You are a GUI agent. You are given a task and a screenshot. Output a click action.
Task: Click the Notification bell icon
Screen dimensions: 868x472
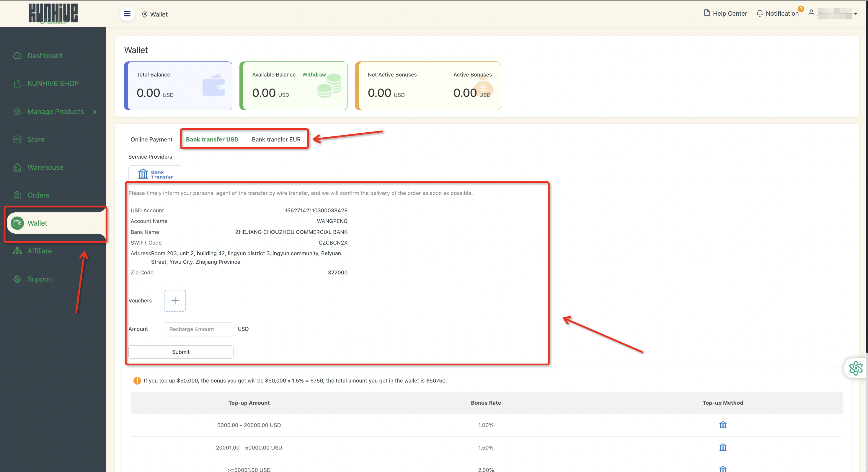[x=759, y=14]
